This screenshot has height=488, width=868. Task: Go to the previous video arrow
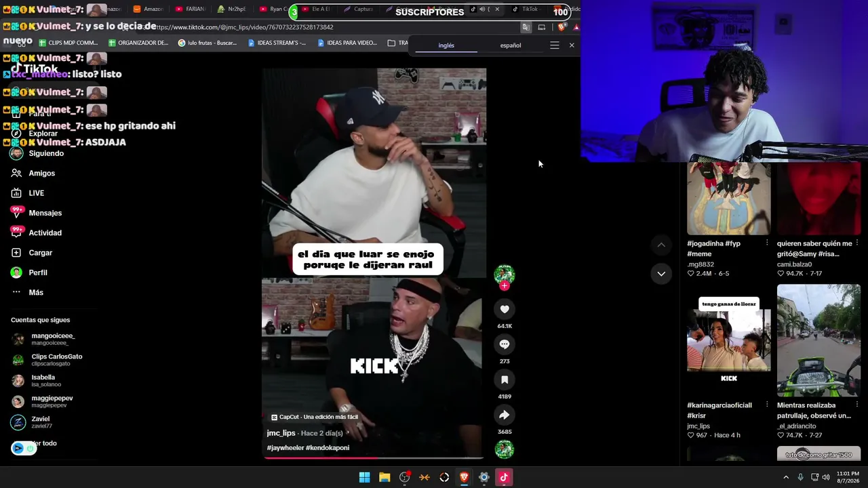[x=661, y=245]
